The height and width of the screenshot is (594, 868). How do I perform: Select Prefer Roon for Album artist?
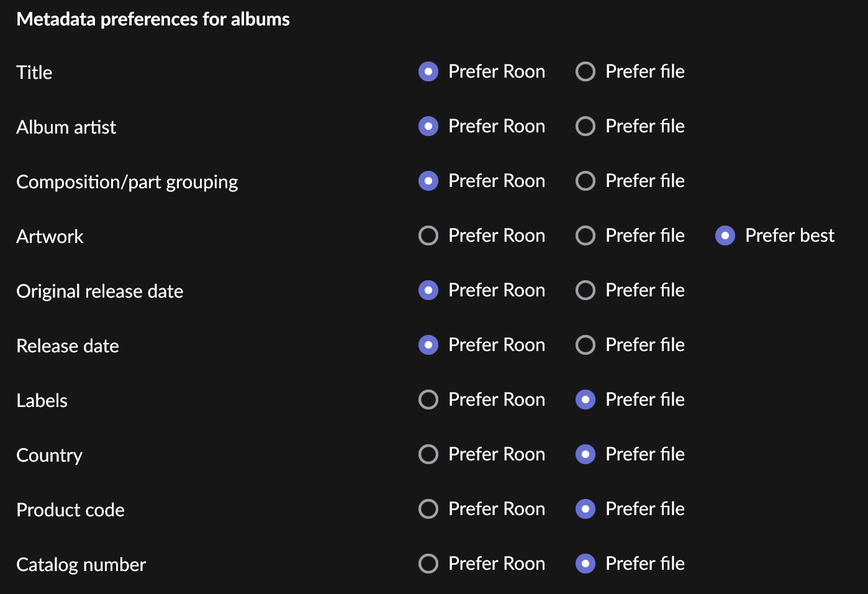pyautogui.click(x=428, y=126)
